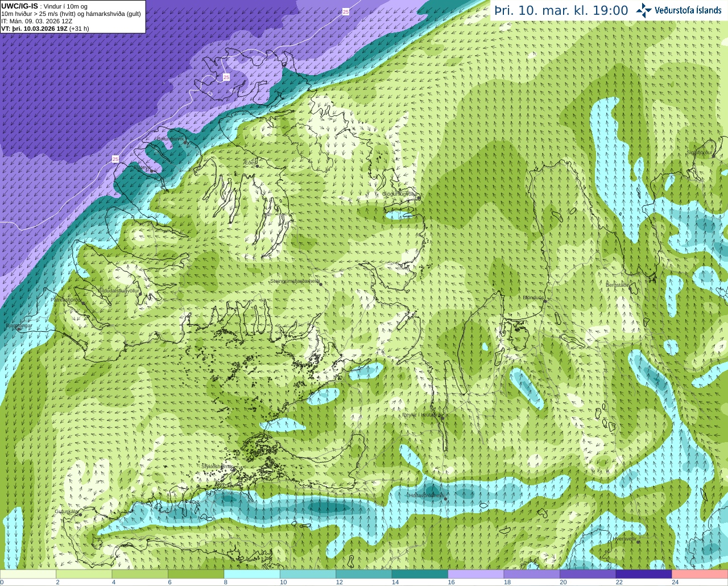Select the Gufuskálar station label
728x586 pixels.
67,511
